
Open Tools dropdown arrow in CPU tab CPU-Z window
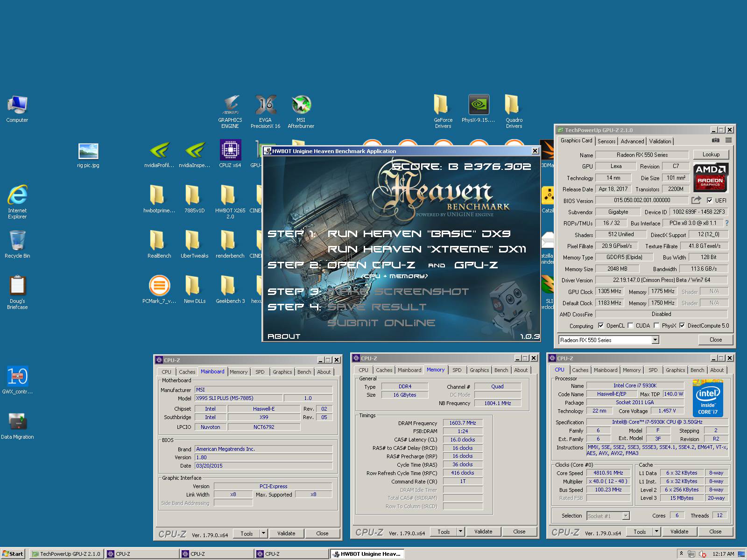656,531
